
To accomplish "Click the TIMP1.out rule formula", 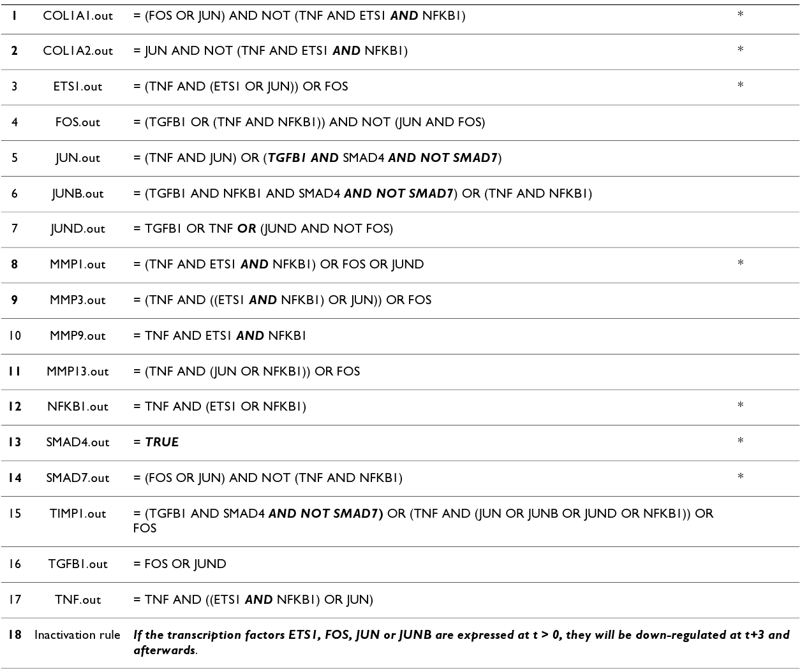I will [x=423, y=514].
